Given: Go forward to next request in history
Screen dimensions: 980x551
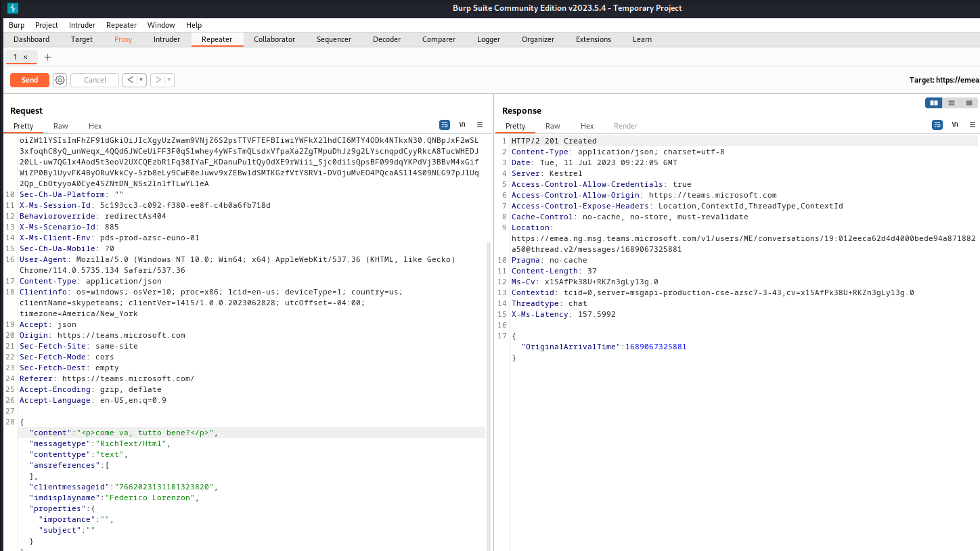Looking at the screenshot, I should point(158,80).
